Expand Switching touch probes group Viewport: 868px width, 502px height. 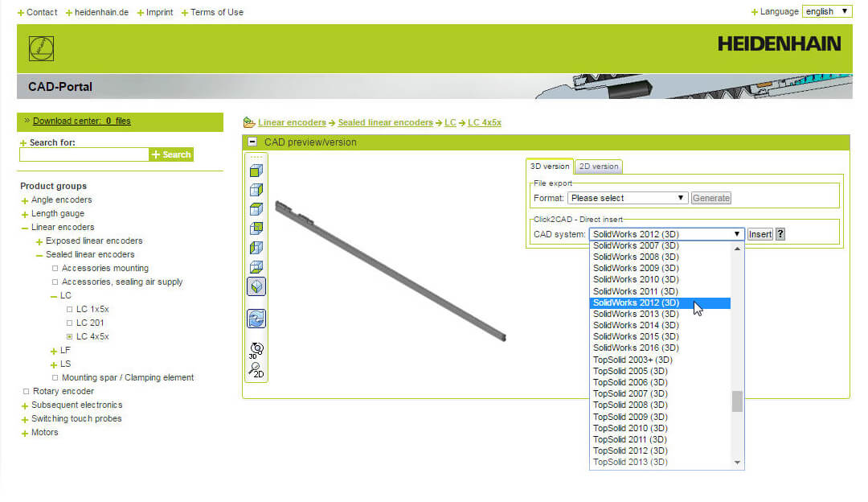pos(24,419)
